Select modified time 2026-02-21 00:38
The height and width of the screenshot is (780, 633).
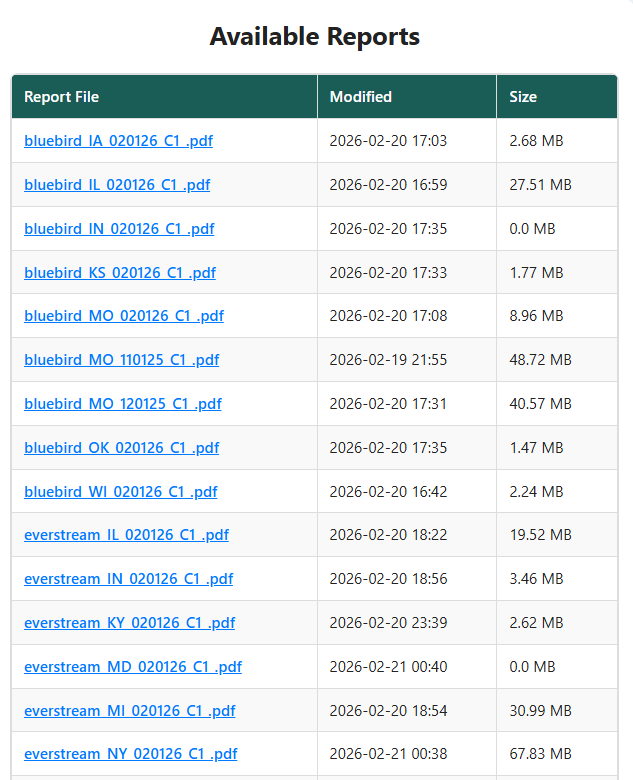(x=388, y=754)
